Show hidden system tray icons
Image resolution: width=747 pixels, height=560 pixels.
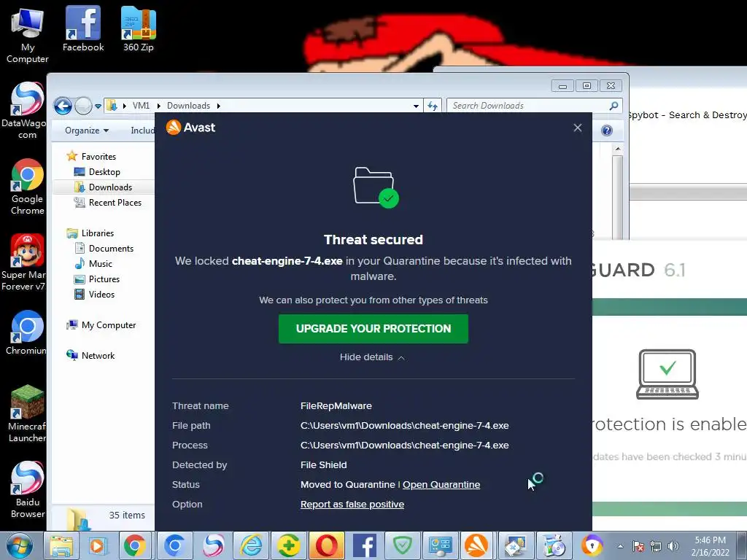pos(620,546)
